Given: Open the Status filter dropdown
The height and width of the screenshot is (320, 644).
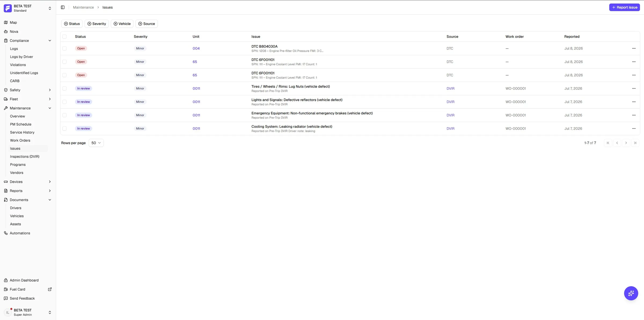Looking at the screenshot, I should (72, 24).
